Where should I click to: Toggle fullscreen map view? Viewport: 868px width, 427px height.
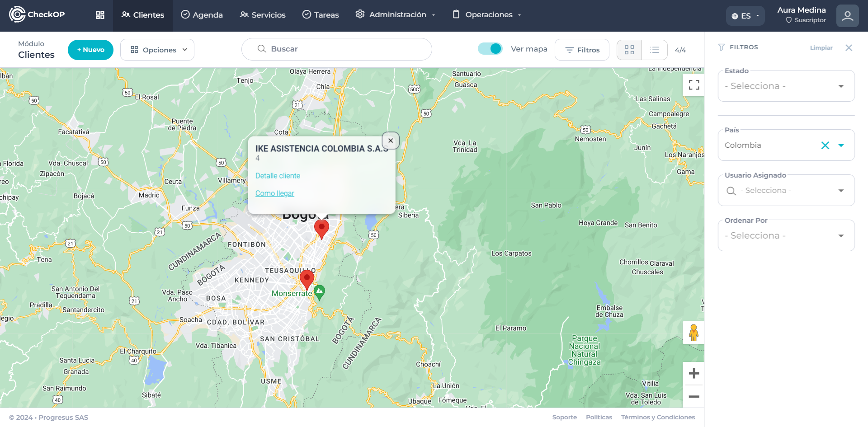[694, 85]
